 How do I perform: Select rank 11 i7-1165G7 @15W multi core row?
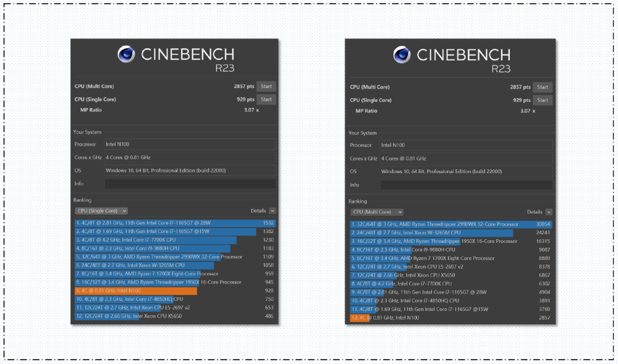(x=451, y=309)
